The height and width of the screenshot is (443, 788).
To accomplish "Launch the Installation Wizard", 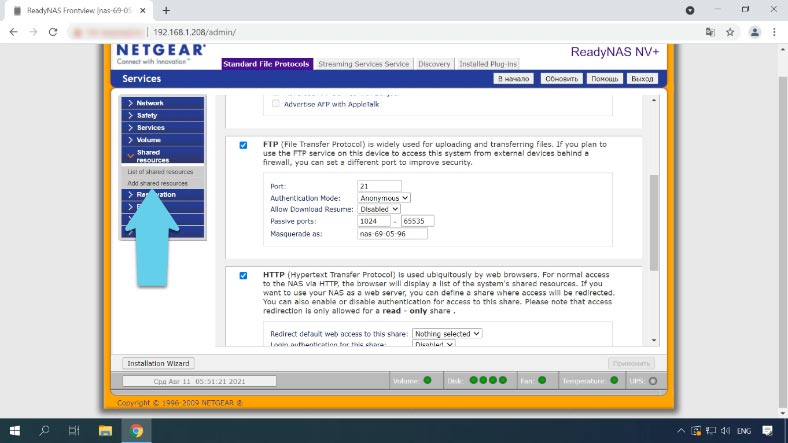I will pos(158,363).
